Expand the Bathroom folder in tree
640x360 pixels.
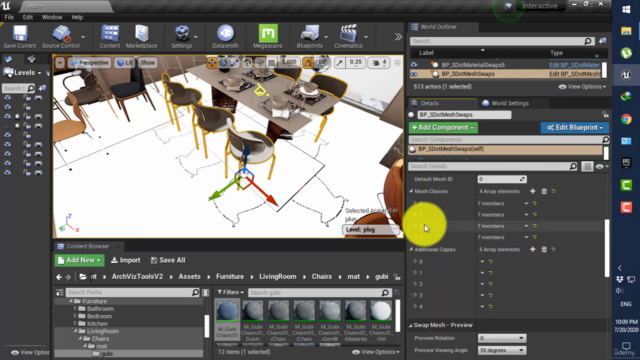click(x=75, y=309)
